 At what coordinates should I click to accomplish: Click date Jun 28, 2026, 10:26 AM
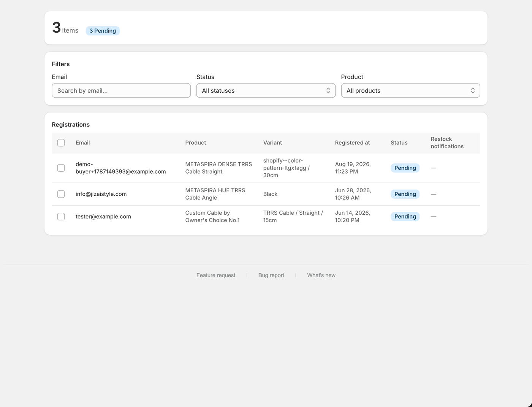tap(353, 194)
